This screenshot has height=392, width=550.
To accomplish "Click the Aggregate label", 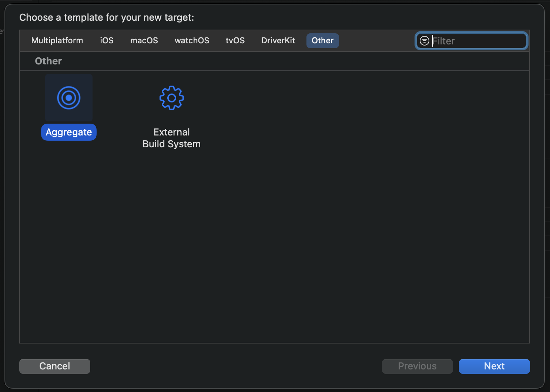I will pos(69,132).
